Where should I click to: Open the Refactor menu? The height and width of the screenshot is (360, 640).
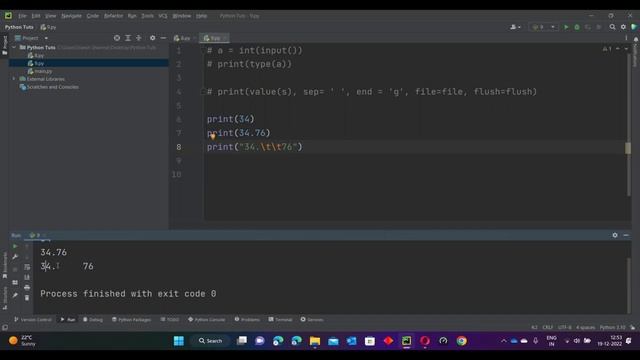click(x=113, y=16)
